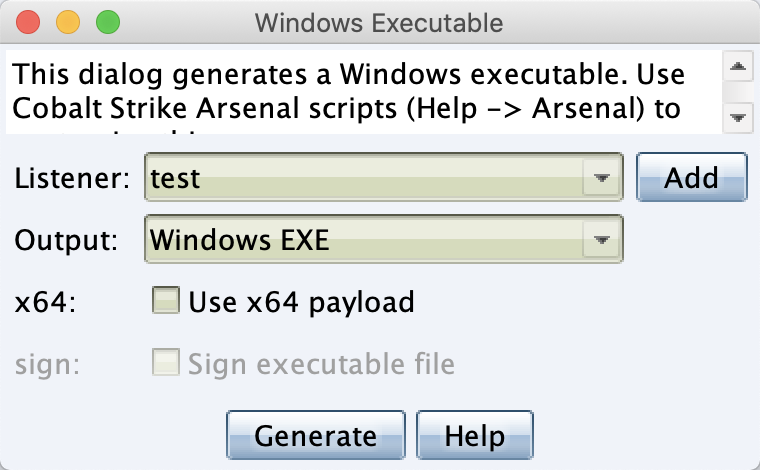Click the "Use x64 payload" label text
760x470 pixels.
click(301, 302)
